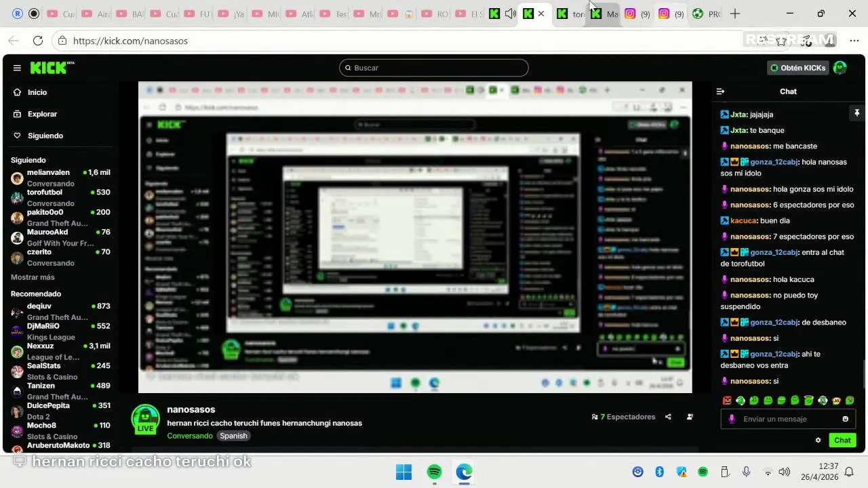Open the Bluetooth tray icon
Viewport: 868px width, 488px height.
[x=659, y=472]
